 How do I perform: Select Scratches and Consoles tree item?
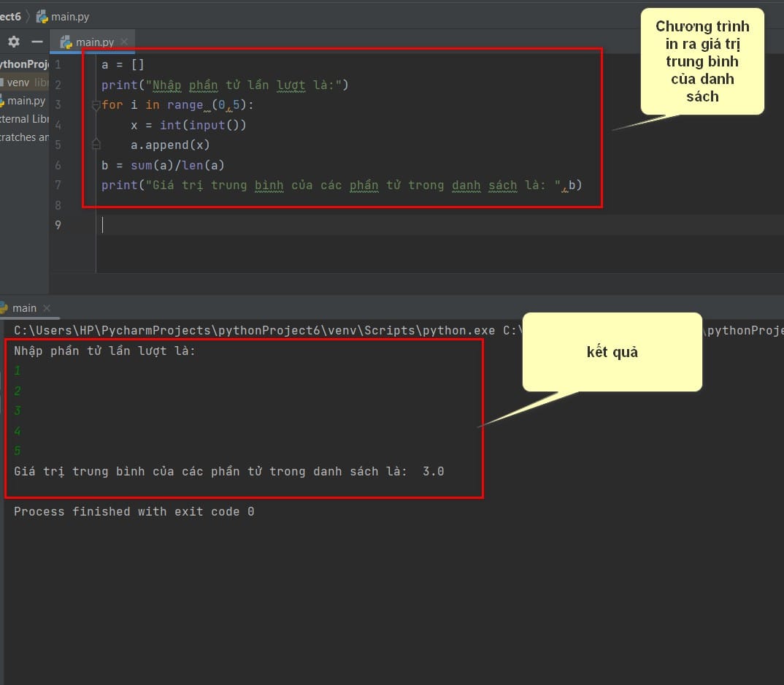pos(25,137)
